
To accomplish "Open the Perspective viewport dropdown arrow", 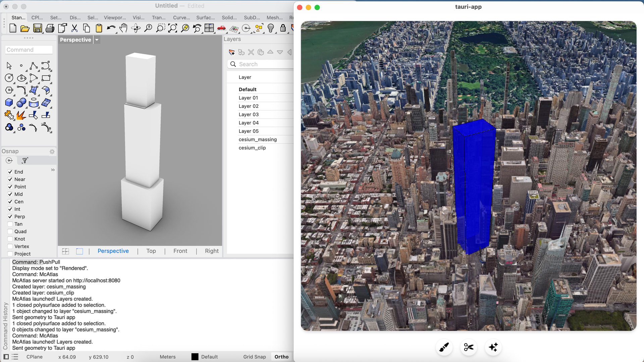I will (x=97, y=40).
